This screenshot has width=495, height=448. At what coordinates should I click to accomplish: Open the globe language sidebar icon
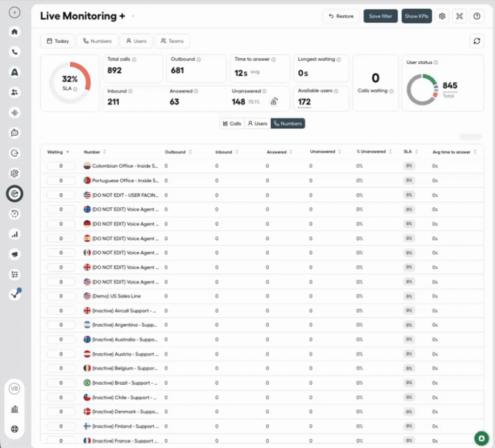pyautogui.click(x=15, y=429)
